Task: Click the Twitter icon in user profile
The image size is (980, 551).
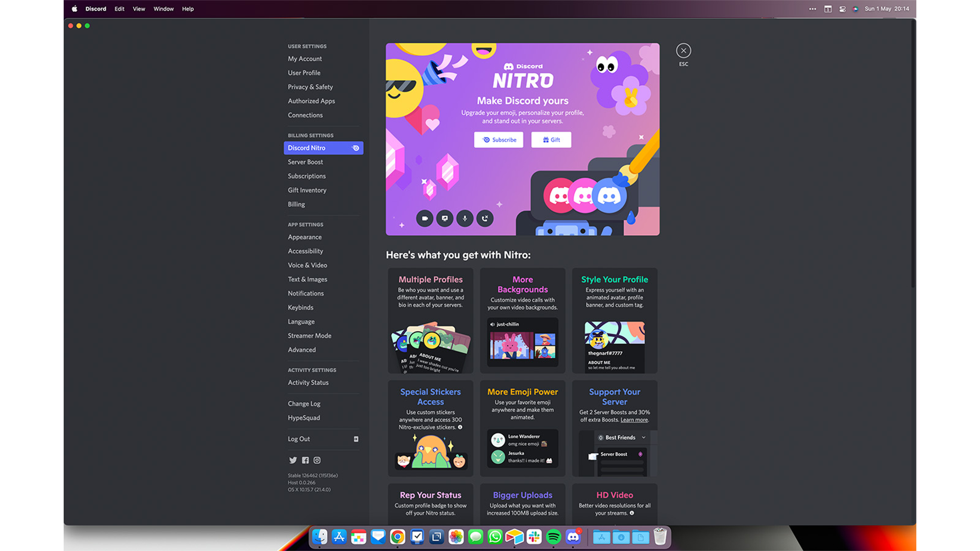Action: tap(293, 460)
